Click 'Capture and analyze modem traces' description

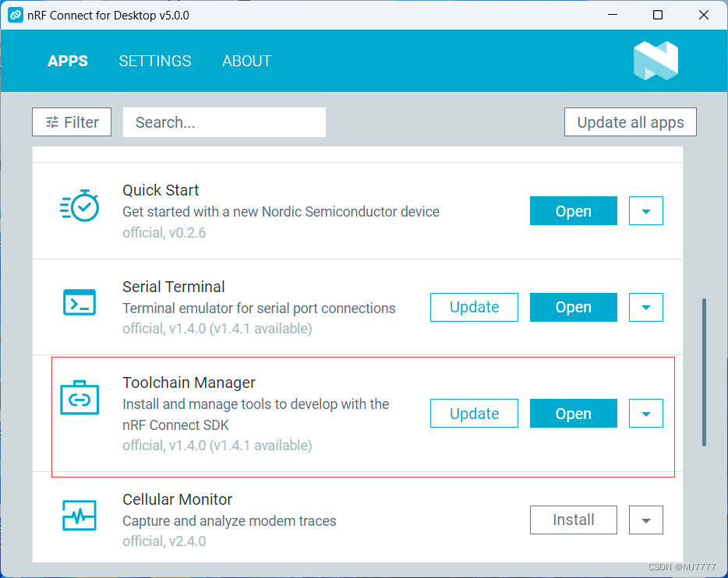click(229, 521)
